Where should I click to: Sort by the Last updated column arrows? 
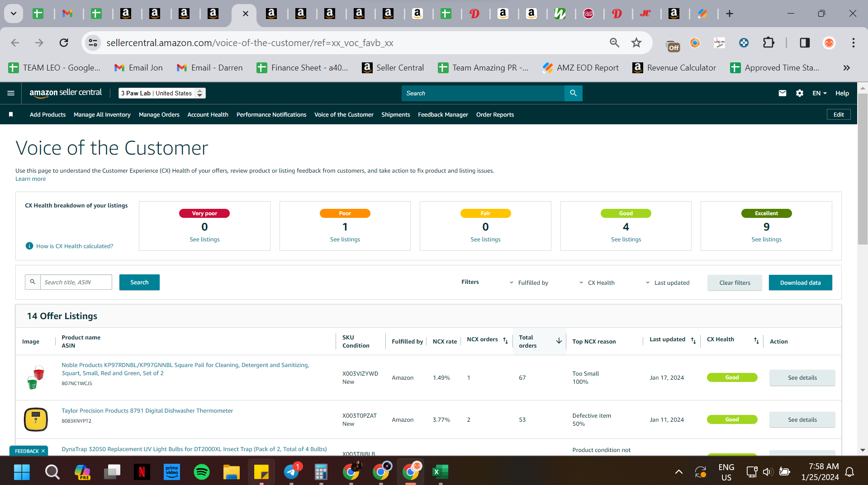point(693,340)
